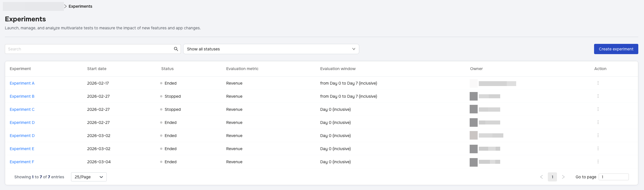Go to previous page arrow

(541, 177)
